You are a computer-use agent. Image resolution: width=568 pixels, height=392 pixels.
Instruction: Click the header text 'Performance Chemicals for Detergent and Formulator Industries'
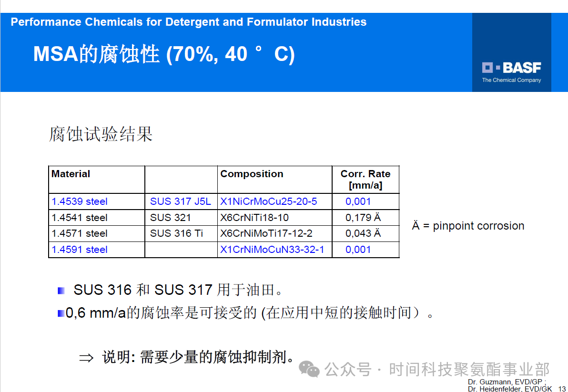click(189, 22)
